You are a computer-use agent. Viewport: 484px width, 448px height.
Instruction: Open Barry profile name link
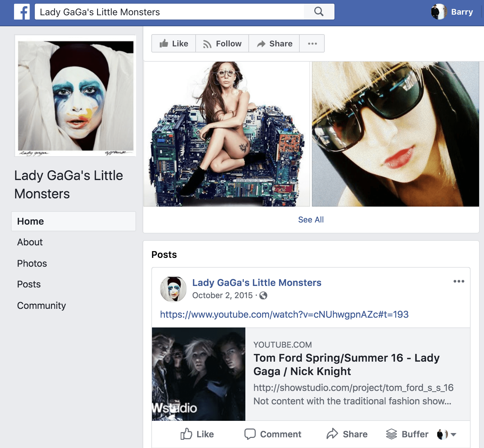click(x=462, y=12)
